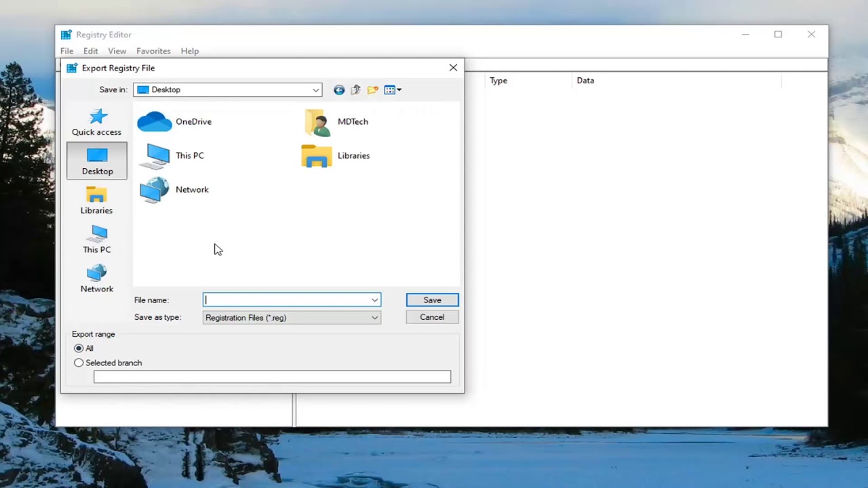This screenshot has height=488, width=868.
Task: Choose the All export range option
Action: [84, 348]
